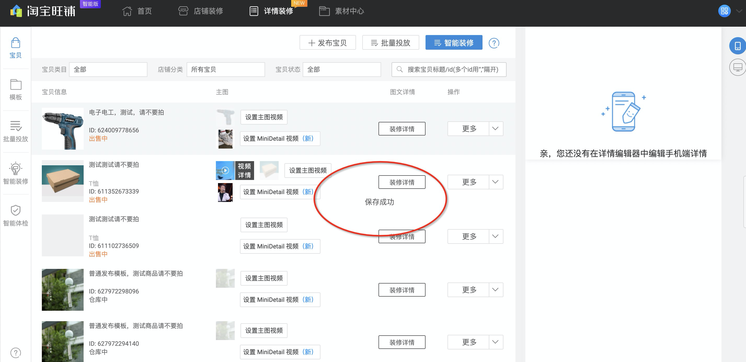The height and width of the screenshot is (362, 746).
Task: Click the 淘宝旺铺 logo icon
Action: click(x=16, y=10)
